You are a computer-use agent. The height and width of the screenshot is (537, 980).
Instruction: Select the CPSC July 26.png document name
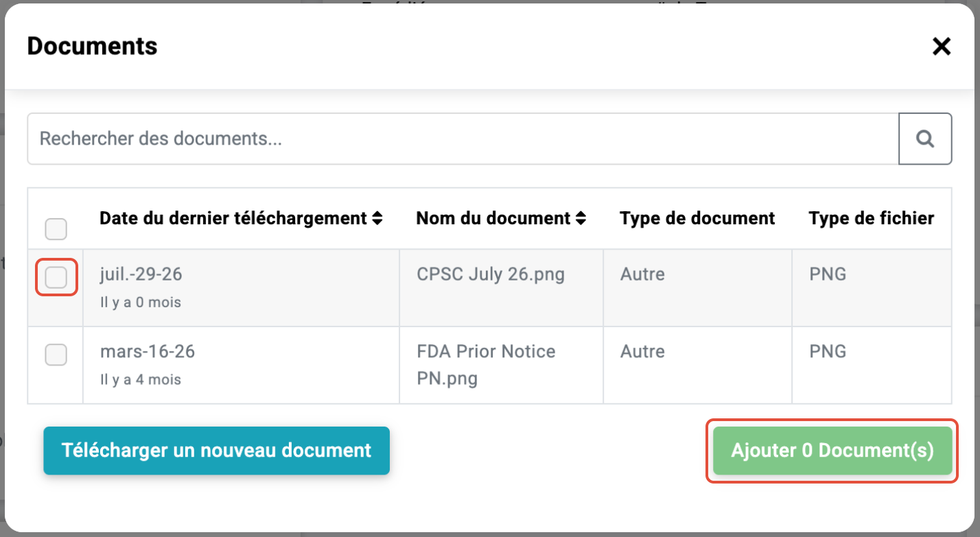point(491,275)
